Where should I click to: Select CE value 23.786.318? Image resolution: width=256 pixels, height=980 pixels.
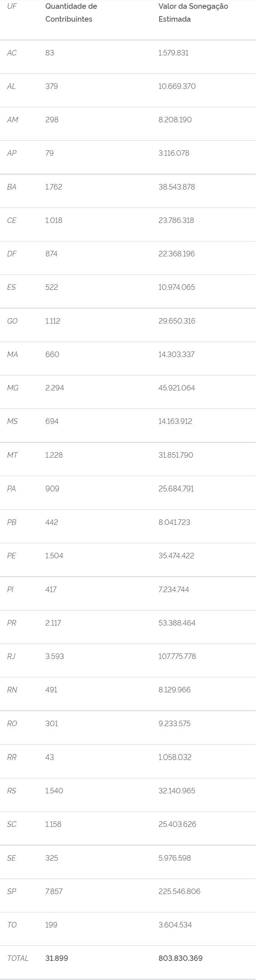click(x=177, y=221)
